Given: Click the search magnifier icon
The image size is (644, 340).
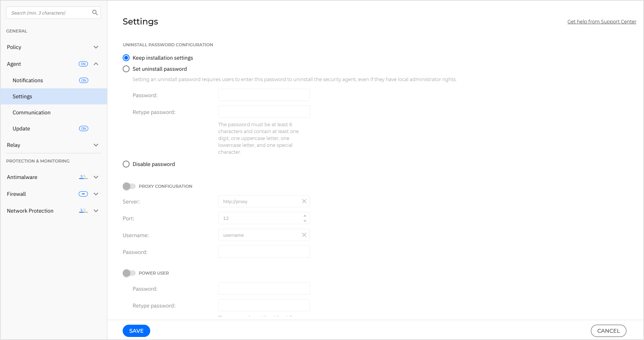Looking at the screenshot, I should (x=95, y=13).
